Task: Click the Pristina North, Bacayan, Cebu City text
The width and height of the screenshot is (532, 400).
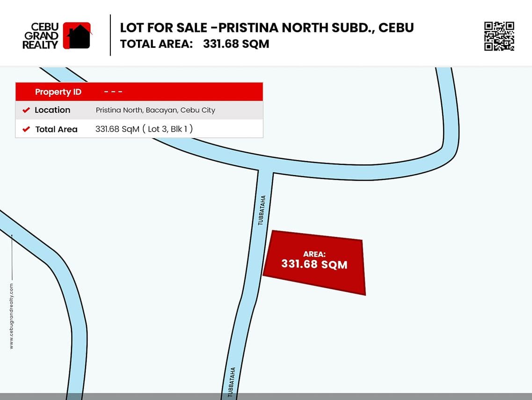Action: pyautogui.click(x=155, y=110)
